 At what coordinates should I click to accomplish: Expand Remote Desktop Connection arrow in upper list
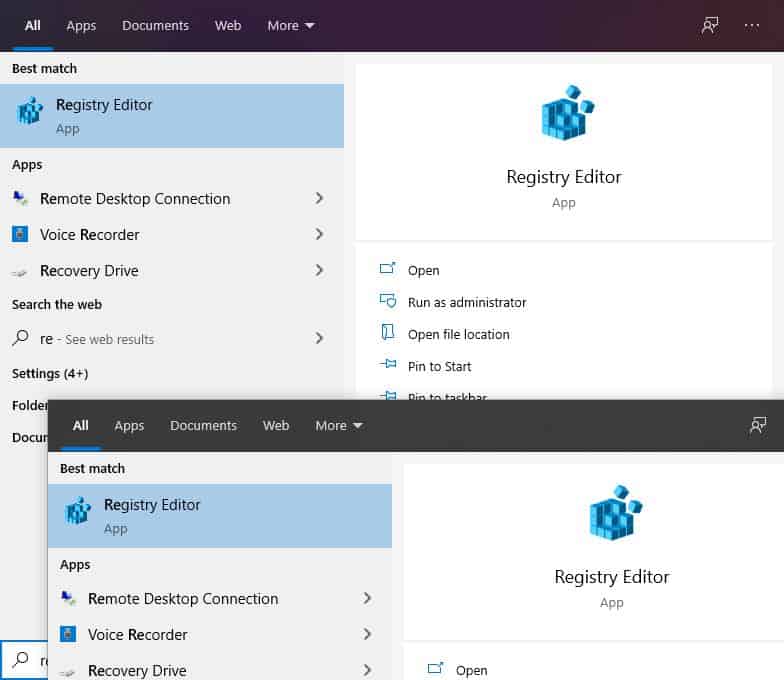[319, 198]
